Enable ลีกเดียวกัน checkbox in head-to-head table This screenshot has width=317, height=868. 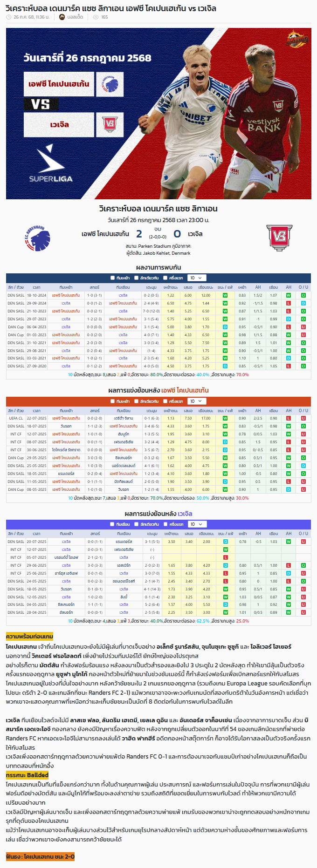(x=136, y=278)
